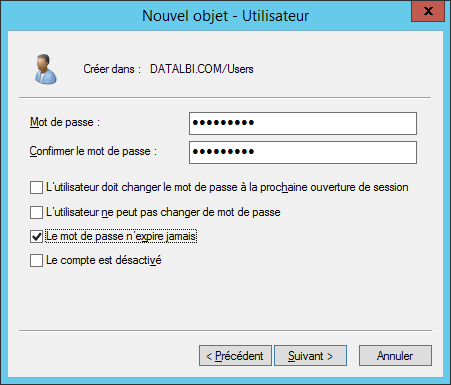451x385 pixels.
Task: Click the label text about "prochaine ouverture de session"
Action: pyautogui.click(x=227, y=187)
